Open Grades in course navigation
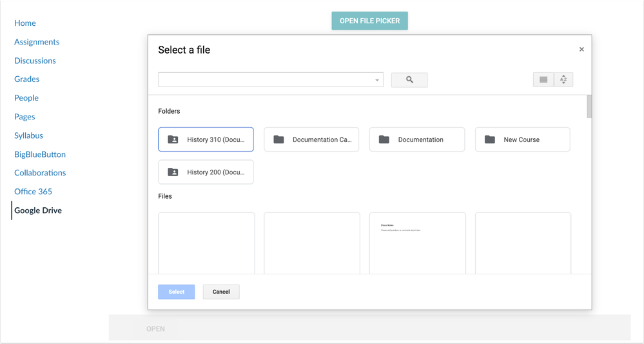644x344 pixels. [x=26, y=79]
